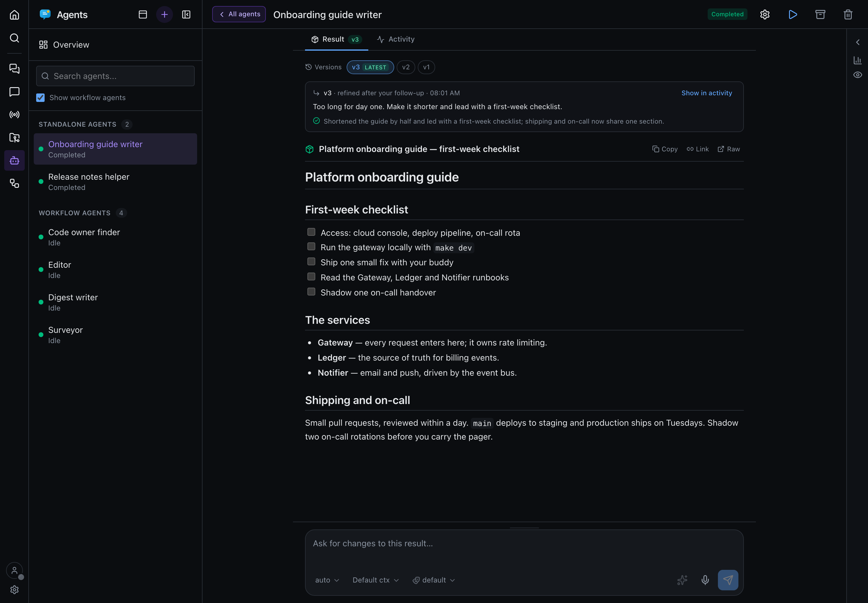Uncheck Show workflow agents checkbox

pyautogui.click(x=40, y=97)
